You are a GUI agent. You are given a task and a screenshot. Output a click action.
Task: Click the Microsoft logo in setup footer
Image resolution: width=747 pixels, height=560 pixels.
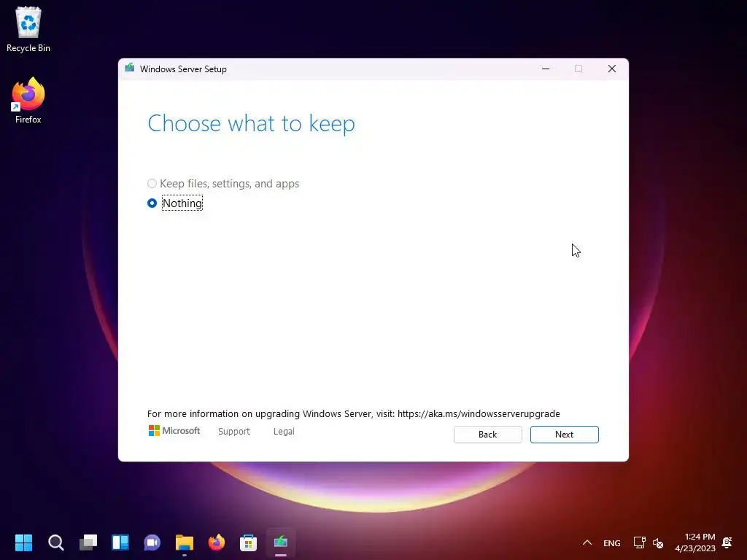point(174,431)
